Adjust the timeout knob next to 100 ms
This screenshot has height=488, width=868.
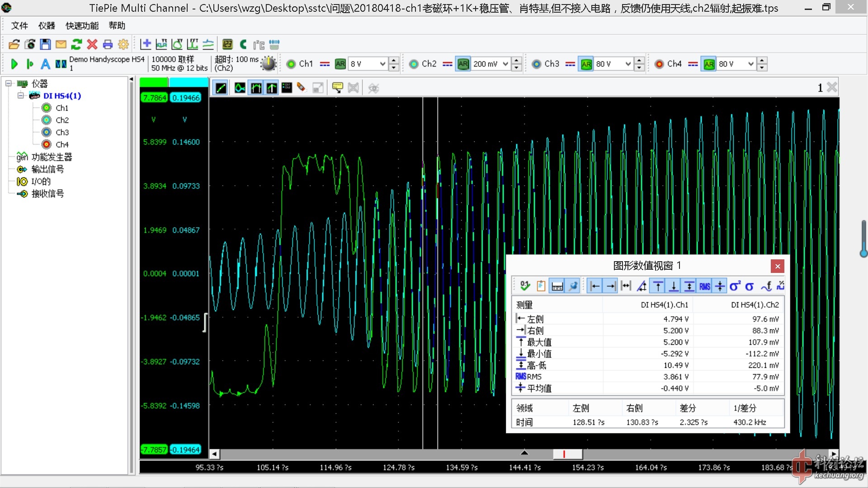[x=269, y=64]
